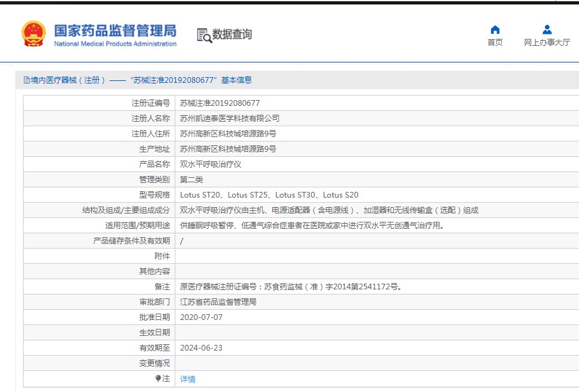Click the 生产地址 label
This screenshot has width=579, height=392.
point(154,149)
